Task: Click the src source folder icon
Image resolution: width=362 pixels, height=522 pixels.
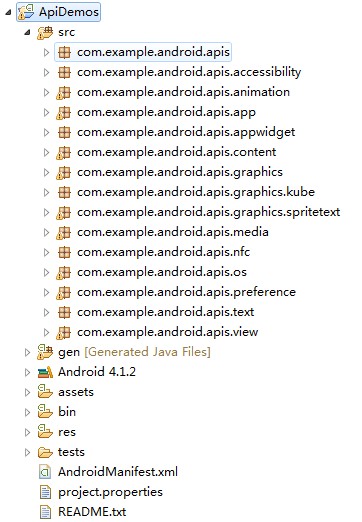Action: tap(45, 32)
